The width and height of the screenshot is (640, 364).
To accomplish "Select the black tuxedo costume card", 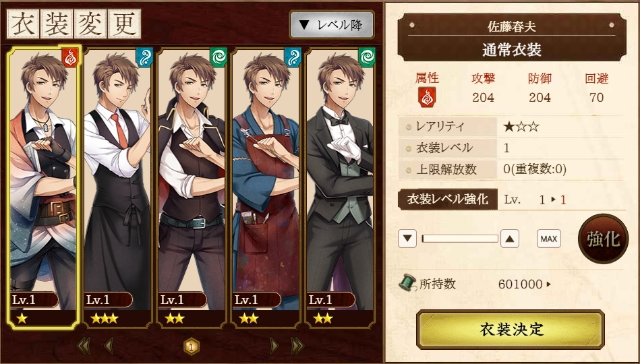I will tap(340, 187).
